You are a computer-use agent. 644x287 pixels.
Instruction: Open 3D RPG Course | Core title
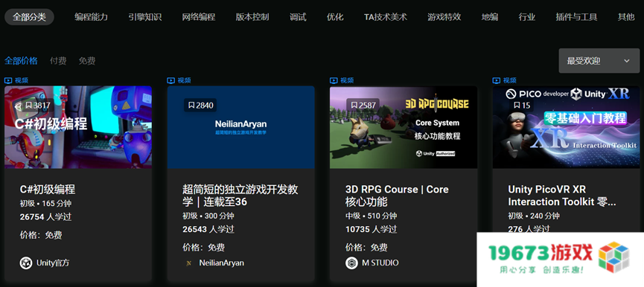(x=397, y=196)
